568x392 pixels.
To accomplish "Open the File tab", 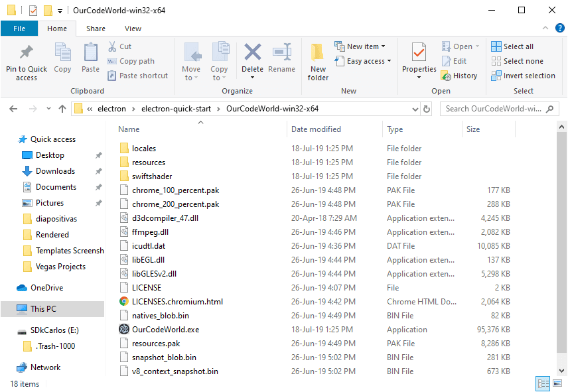I will 19,29.
